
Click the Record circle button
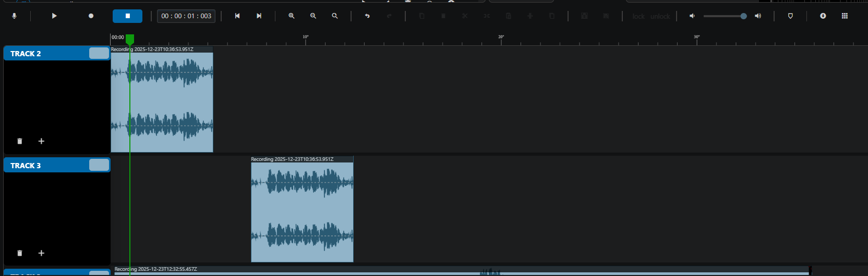[x=91, y=16]
